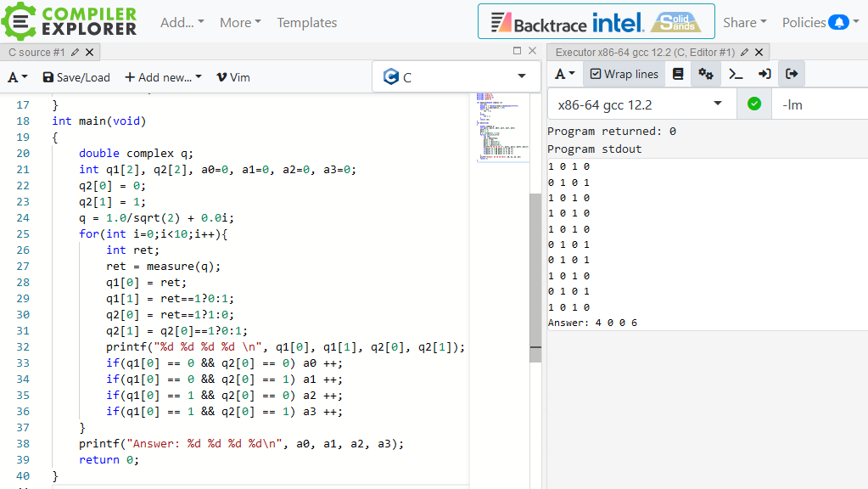
Task: Open the C language dropdown
Action: (x=456, y=77)
